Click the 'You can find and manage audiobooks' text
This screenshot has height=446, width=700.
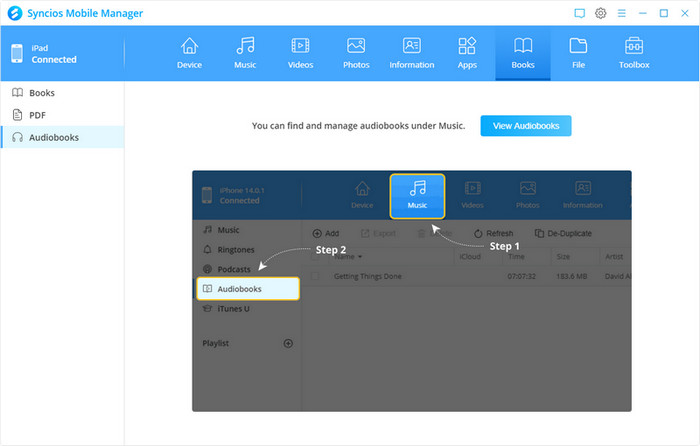(358, 126)
